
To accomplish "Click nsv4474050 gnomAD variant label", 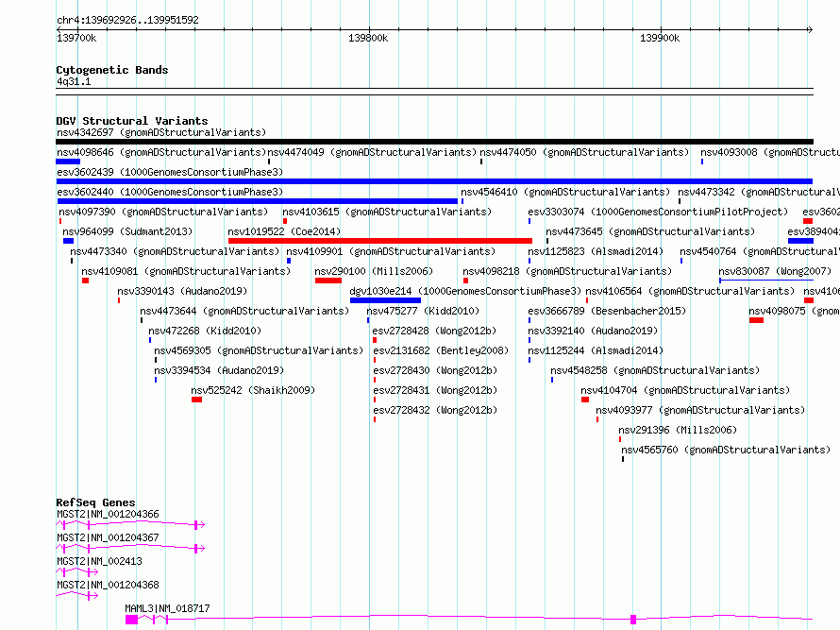I will [x=584, y=152].
